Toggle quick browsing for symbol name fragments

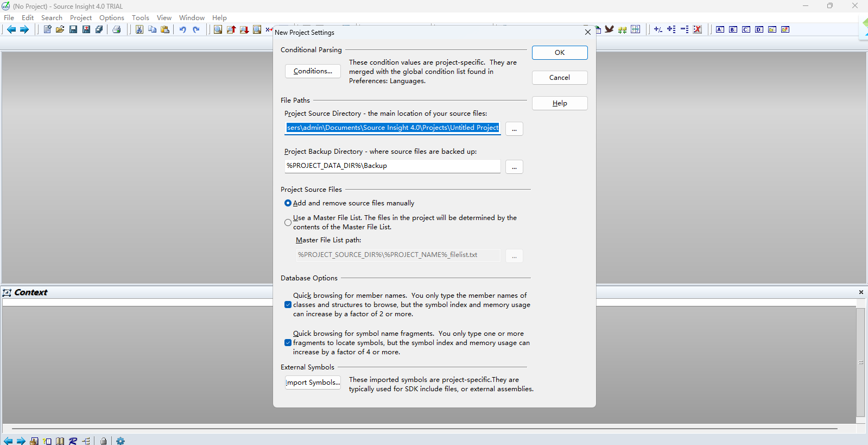click(x=288, y=343)
